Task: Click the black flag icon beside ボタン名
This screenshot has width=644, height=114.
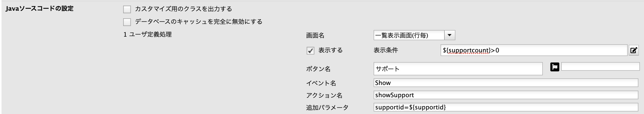Action: pos(555,67)
